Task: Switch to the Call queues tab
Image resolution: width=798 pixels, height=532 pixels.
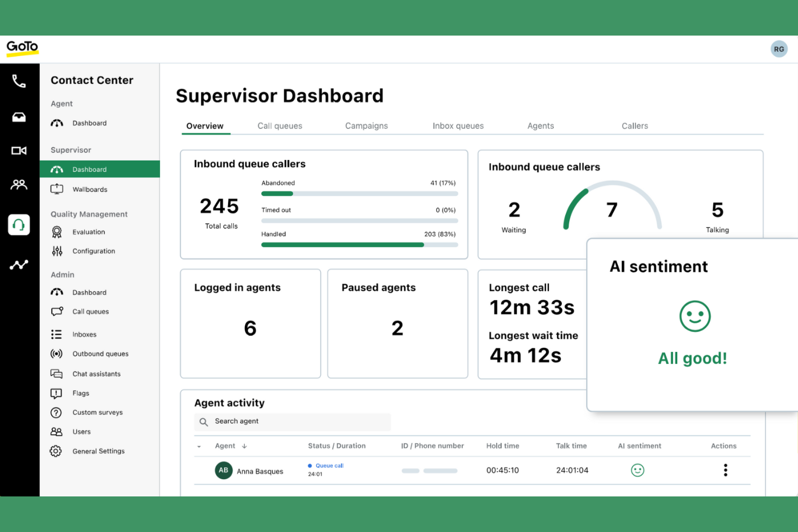Action: click(x=280, y=126)
